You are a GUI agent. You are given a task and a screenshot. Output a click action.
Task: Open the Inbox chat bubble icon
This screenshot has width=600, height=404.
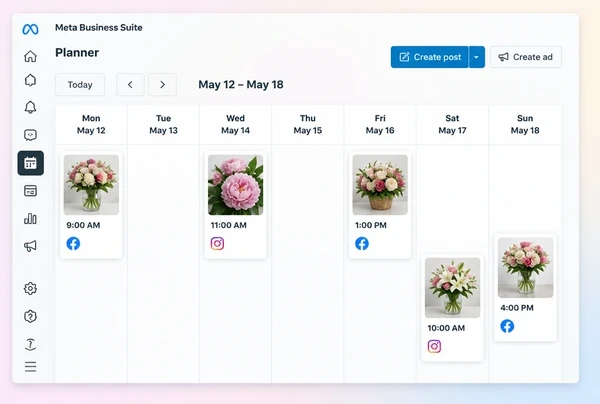30,135
